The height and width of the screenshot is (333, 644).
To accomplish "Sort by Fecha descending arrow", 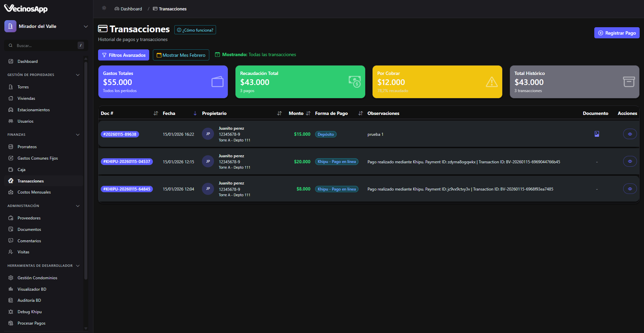I will pos(195,114).
